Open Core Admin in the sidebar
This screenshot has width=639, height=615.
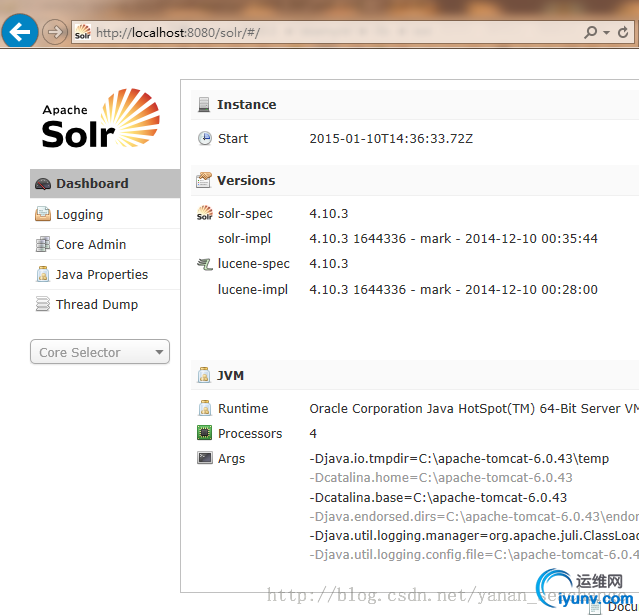point(105,244)
